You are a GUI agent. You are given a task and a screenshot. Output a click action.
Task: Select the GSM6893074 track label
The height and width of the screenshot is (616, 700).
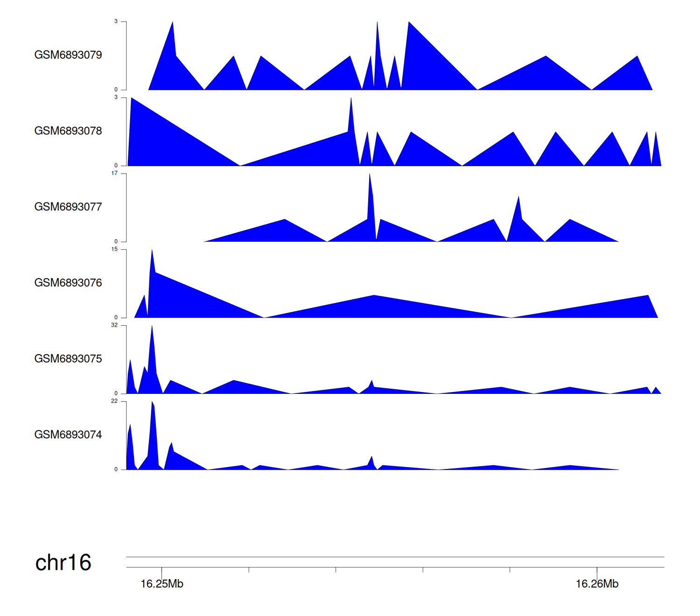[68, 435]
